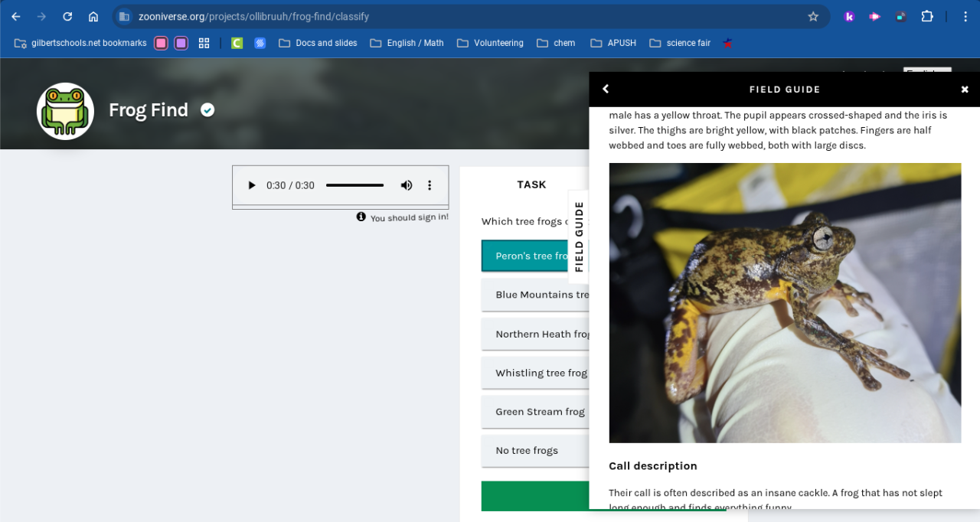Image resolution: width=980 pixels, height=522 pixels.
Task: Open science fair bookmark folder
Action: (x=680, y=43)
